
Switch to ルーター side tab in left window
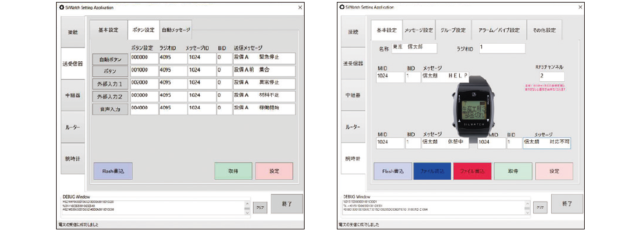pos(73,127)
